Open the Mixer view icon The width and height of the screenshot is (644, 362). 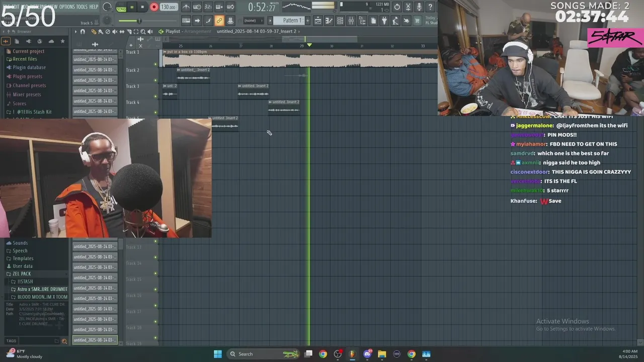tap(351, 21)
